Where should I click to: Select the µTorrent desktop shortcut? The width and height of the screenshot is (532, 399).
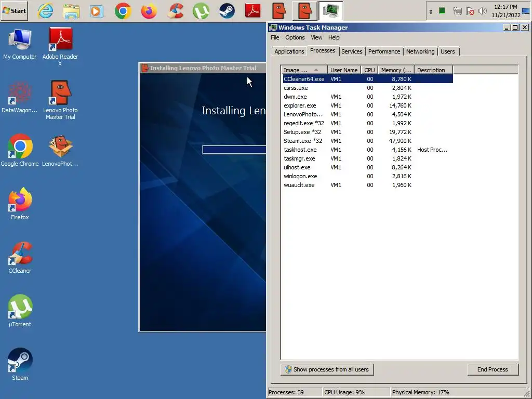click(20, 311)
